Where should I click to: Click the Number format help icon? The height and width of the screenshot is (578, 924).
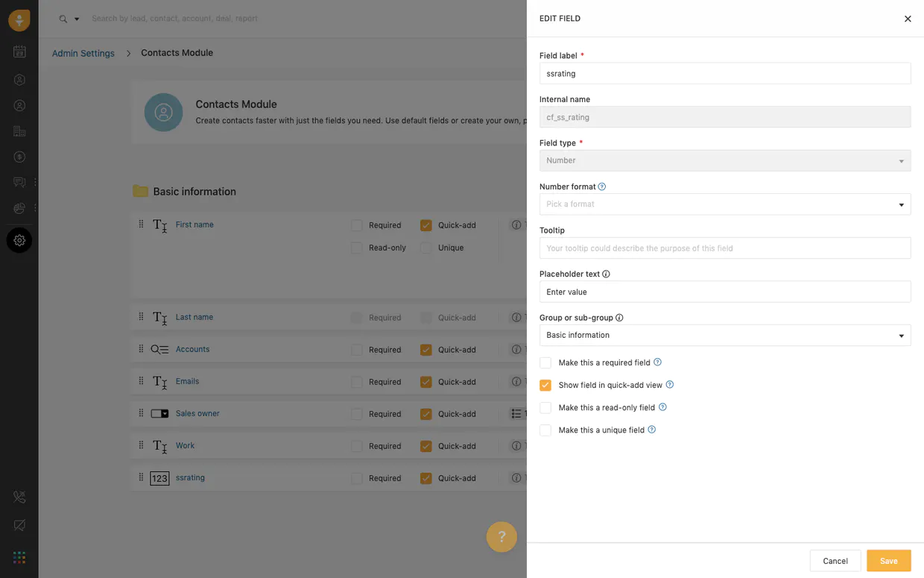tap(602, 186)
